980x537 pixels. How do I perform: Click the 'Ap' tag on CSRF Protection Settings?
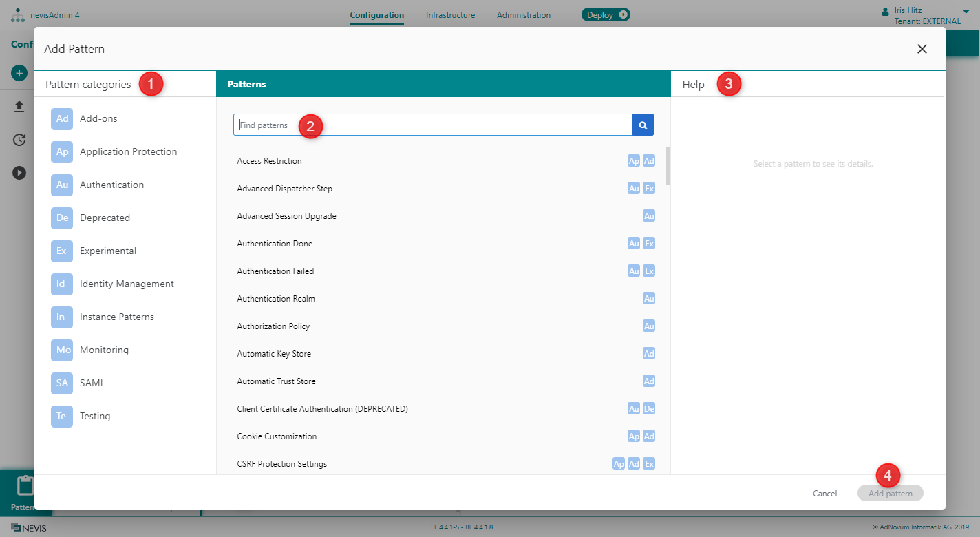619,464
